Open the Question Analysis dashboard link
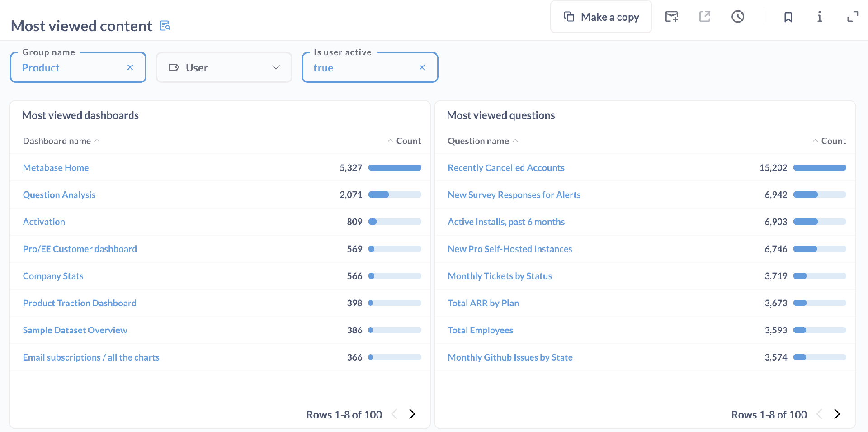This screenshot has height=432, width=868. pyautogui.click(x=59, y=195)
